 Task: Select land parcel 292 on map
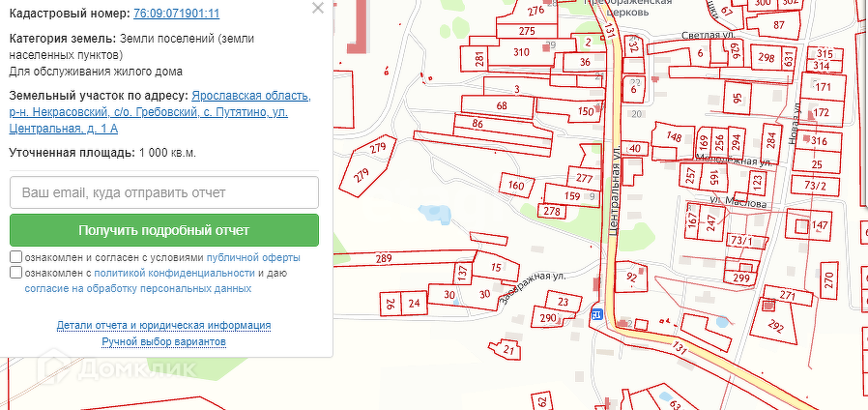coord(776,326)
